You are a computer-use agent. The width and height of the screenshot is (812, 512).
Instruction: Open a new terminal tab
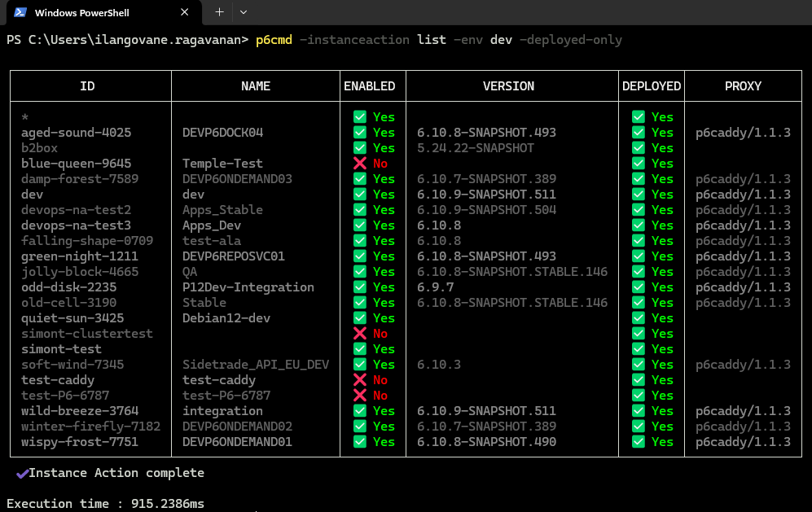point(219,12)
